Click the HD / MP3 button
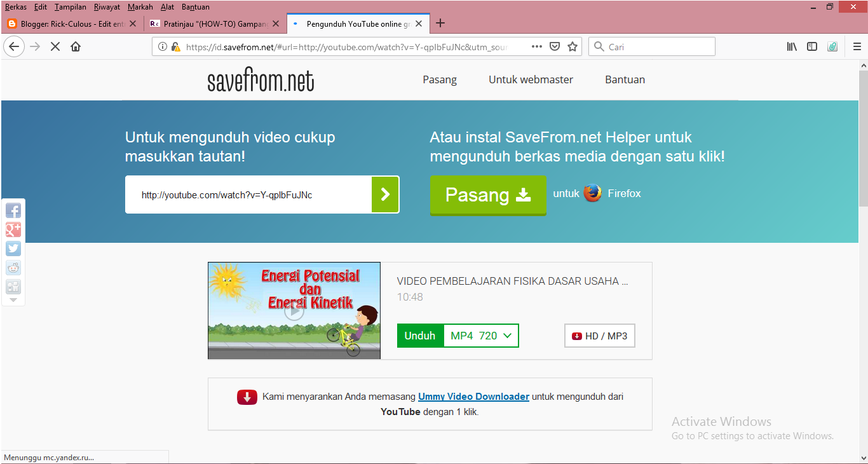Viewport: 868px width, 464px height. pos(599,336)
